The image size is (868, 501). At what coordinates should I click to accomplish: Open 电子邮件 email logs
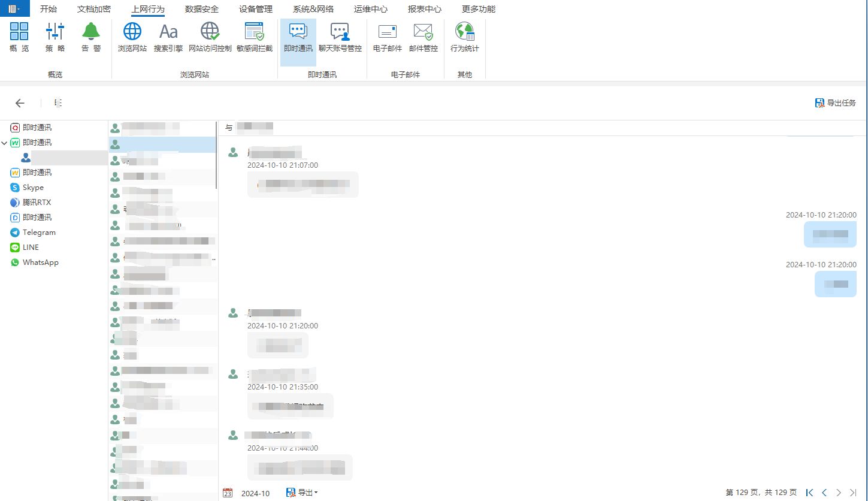[388, 38]
